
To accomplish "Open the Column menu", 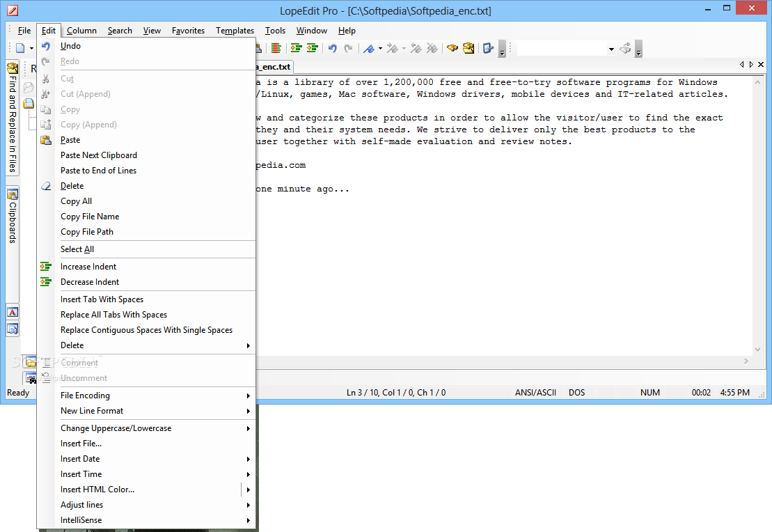I will click(81, 31).
